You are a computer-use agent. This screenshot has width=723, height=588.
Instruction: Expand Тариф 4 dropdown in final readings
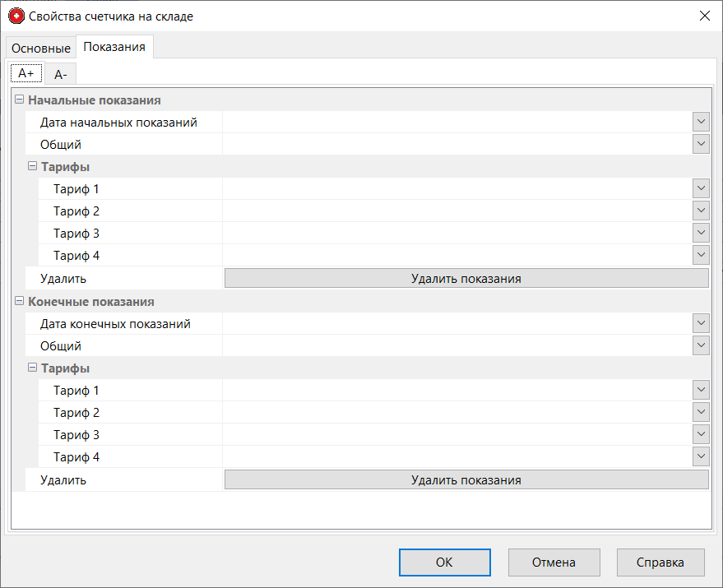coord(700,456)
